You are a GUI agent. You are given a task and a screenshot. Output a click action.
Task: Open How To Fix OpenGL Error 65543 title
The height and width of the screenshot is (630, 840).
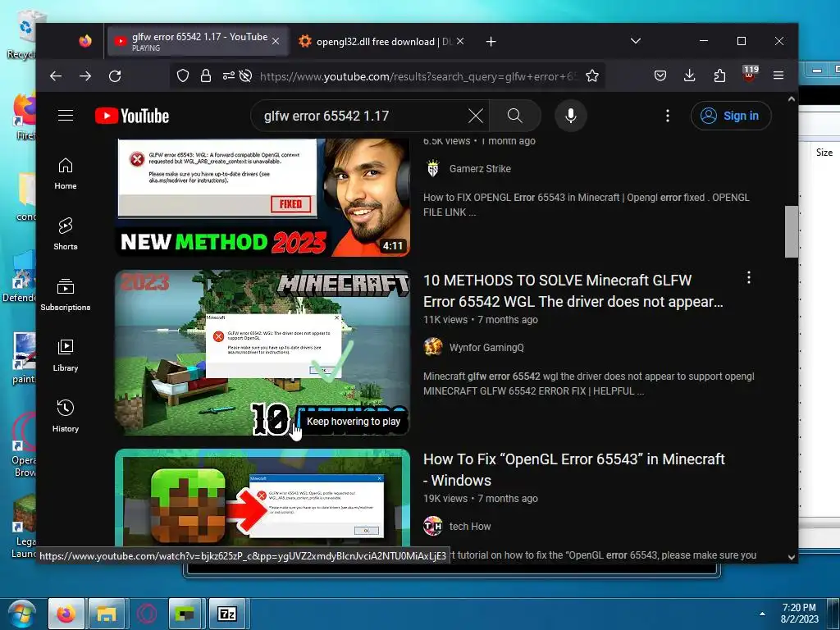pos(573,469)
